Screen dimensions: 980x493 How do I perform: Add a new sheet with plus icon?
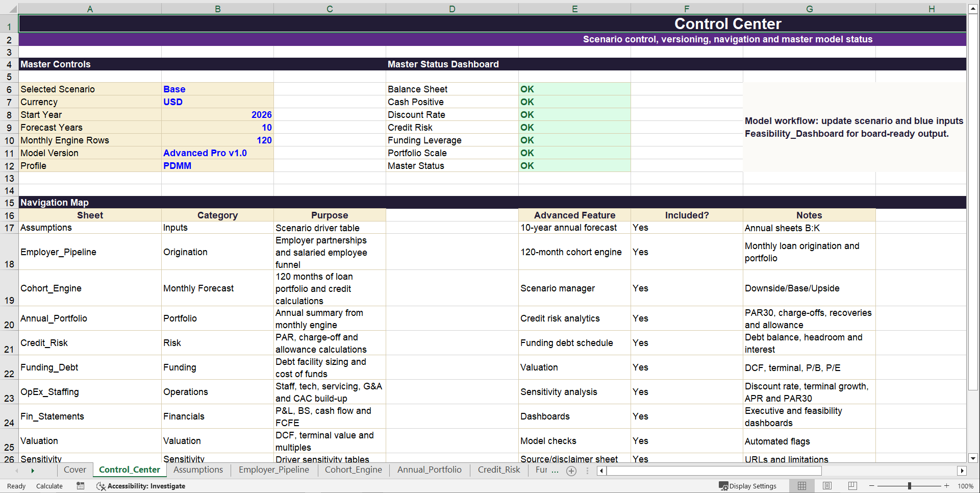(x=571, y=471)
